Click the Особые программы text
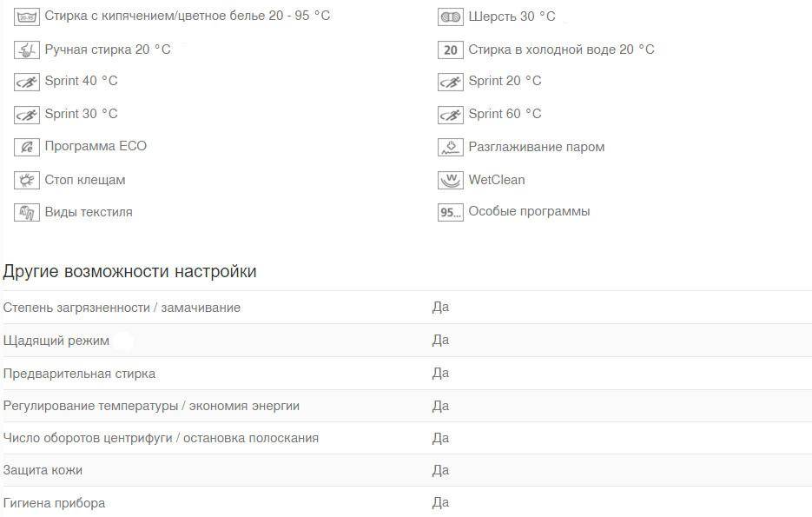812x517 pixels. click(529, 211)
